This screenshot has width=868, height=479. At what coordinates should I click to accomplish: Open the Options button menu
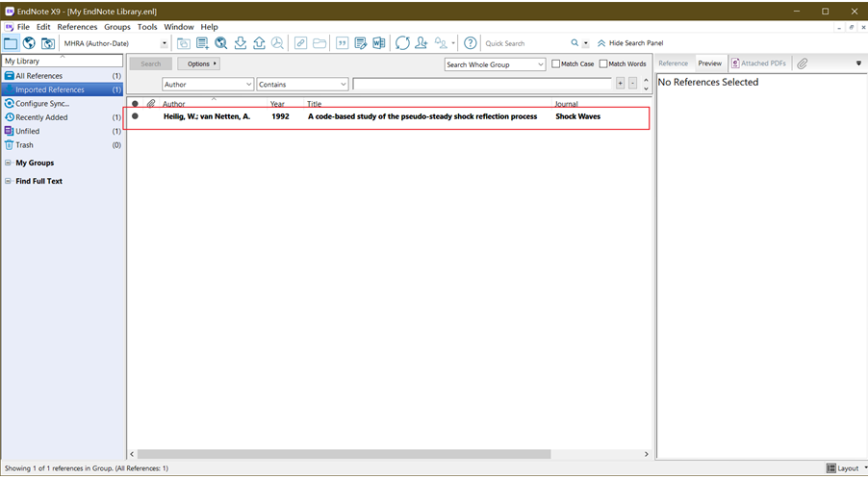199,64
